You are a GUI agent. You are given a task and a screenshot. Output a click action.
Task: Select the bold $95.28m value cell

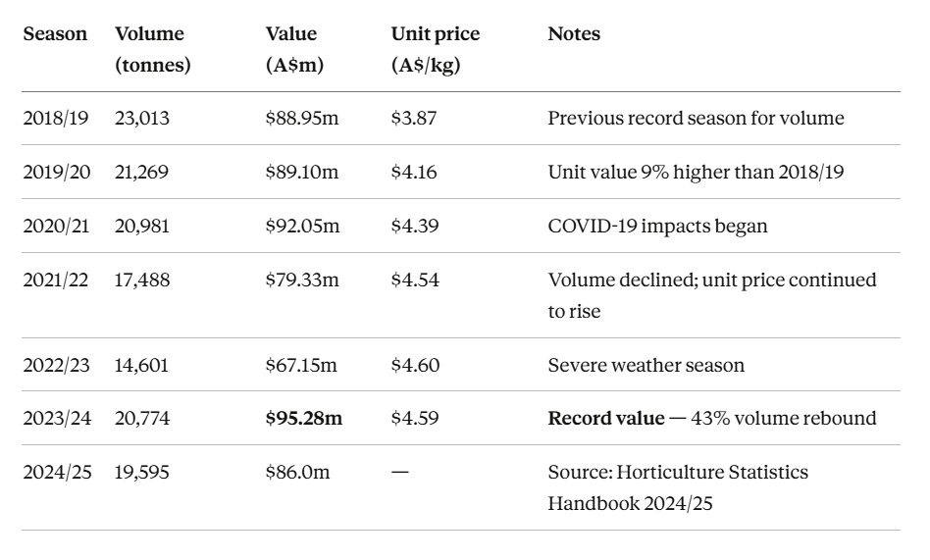coord(304,419)
